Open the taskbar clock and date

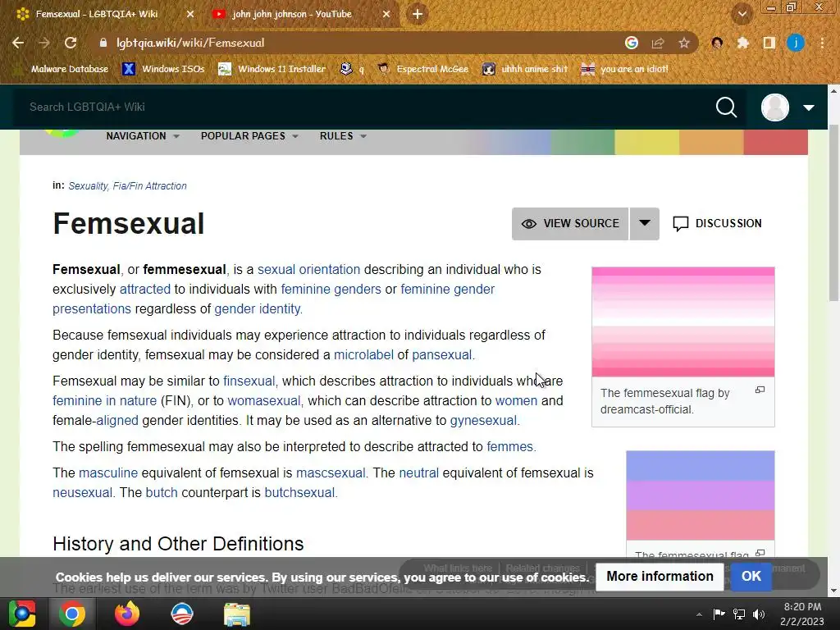802,614
